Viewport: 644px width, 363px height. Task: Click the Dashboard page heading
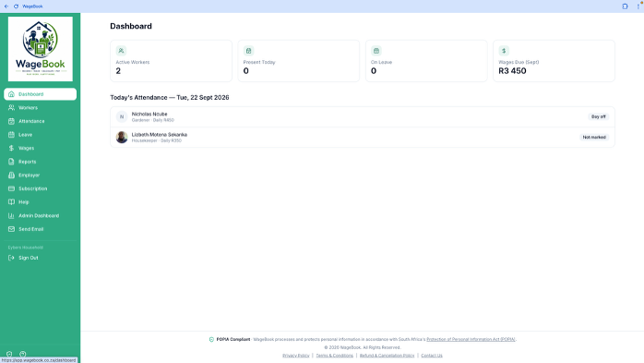131,26
